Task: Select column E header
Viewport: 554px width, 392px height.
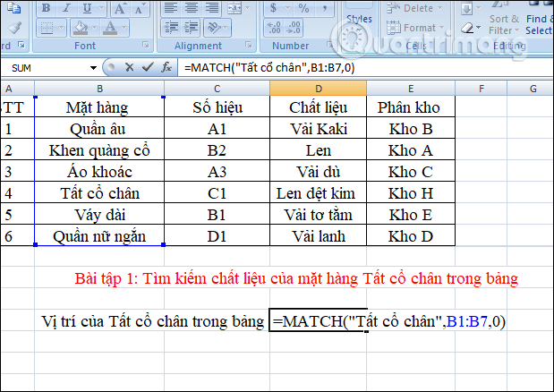Action: point(411,89)
